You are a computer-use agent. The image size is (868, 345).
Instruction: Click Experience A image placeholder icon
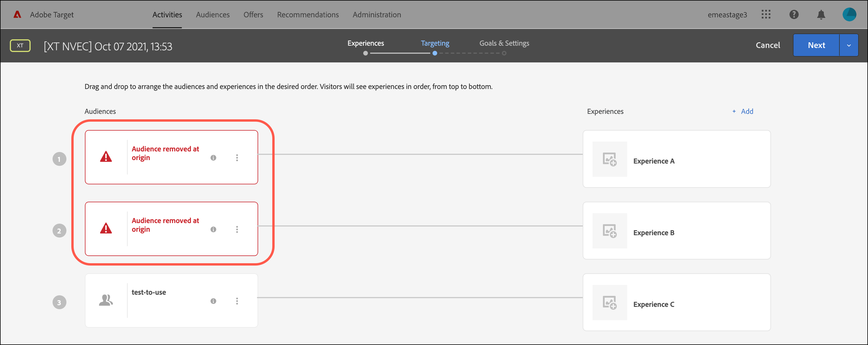pos(609,159)
